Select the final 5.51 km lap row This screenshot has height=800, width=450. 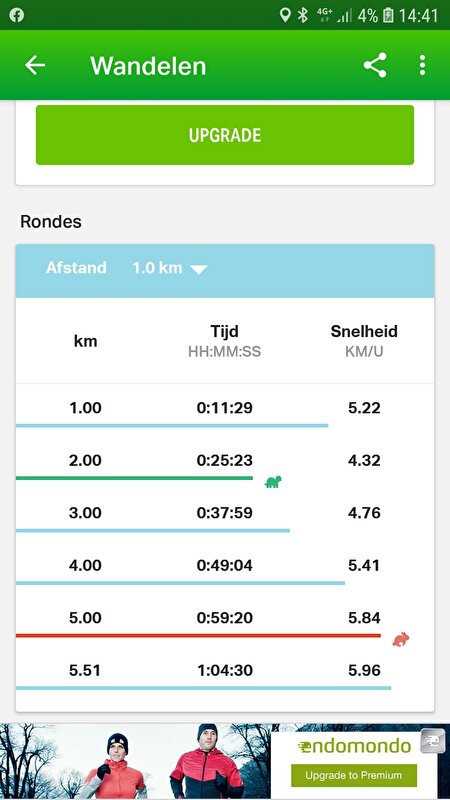point(224,672)
